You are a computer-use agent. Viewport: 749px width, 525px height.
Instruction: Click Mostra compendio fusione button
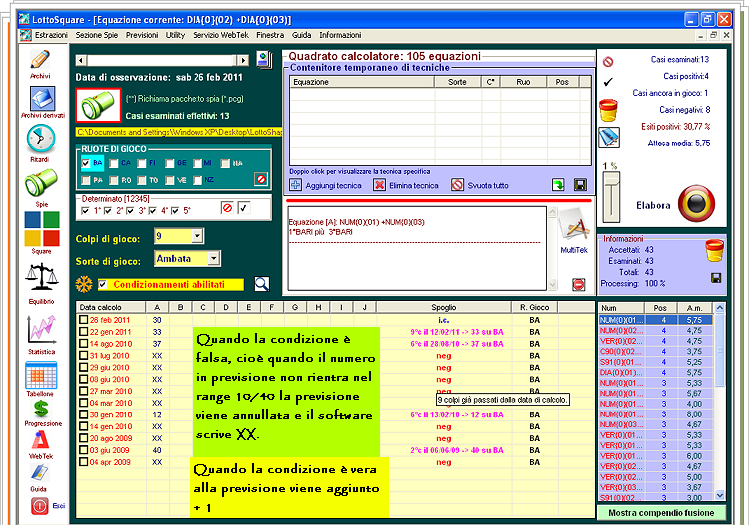(x=661, y=513)
